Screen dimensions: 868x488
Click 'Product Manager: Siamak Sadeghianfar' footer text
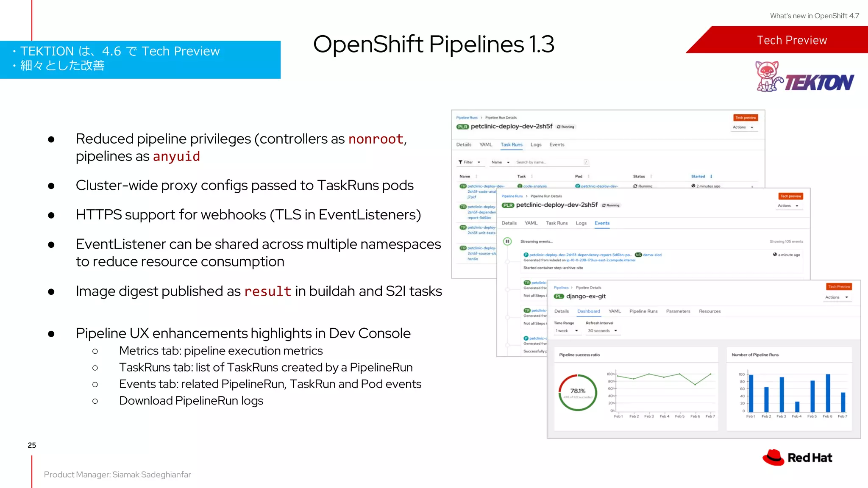(117, 475)
